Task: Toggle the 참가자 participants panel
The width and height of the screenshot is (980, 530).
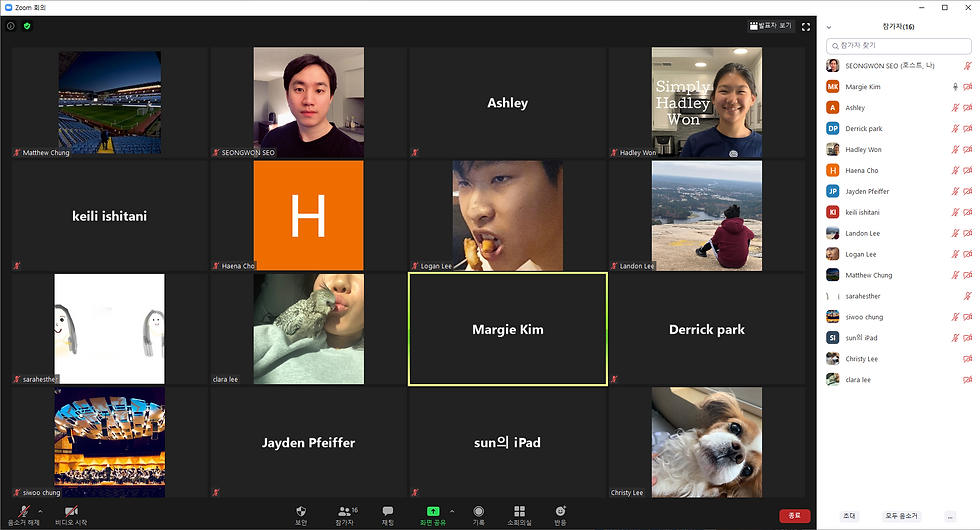Action: click(x=346, y=515)
